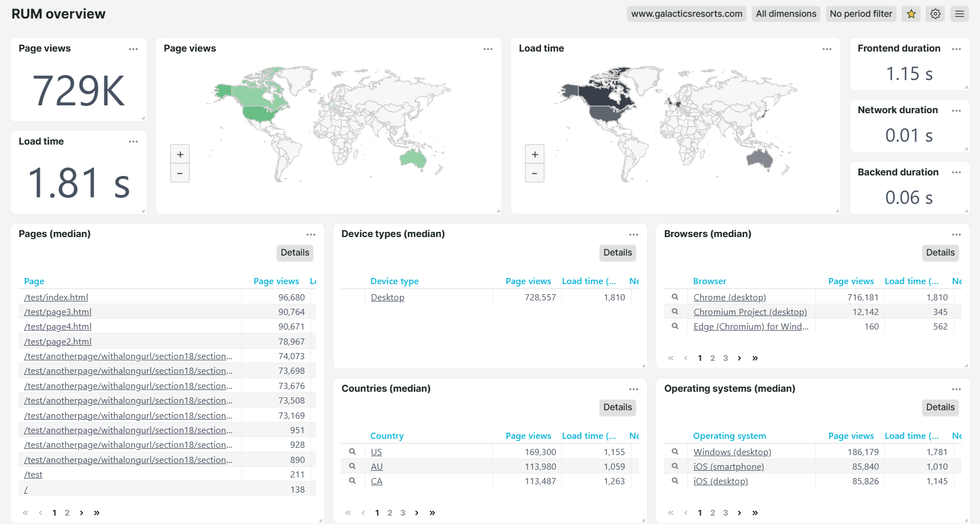980x524 pixels.
Task: Zoom out on Page views map
Action: click(x=180, y=173)
